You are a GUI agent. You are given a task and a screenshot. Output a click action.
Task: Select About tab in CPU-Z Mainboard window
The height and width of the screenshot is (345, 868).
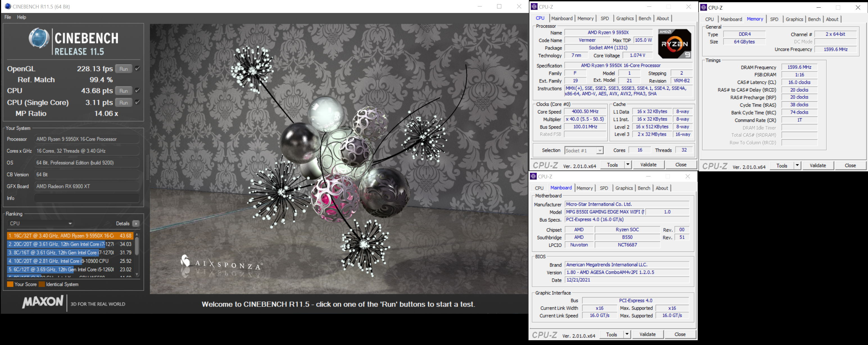[661, 188]
